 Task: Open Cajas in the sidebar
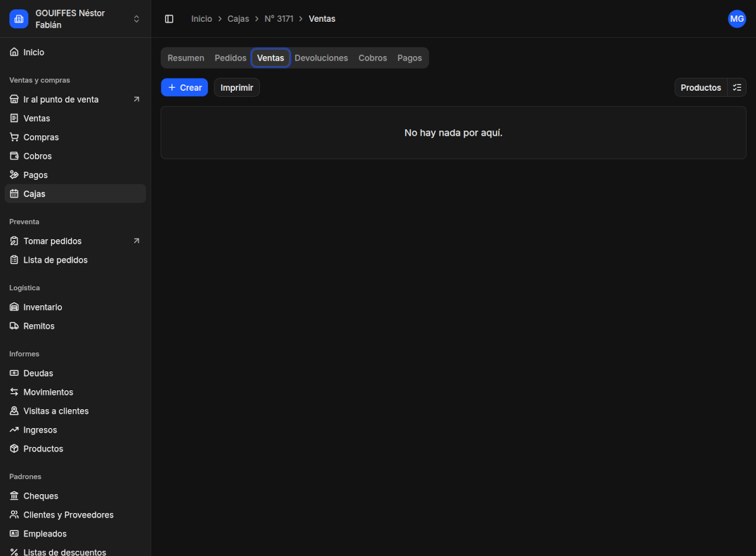(76, 194)
